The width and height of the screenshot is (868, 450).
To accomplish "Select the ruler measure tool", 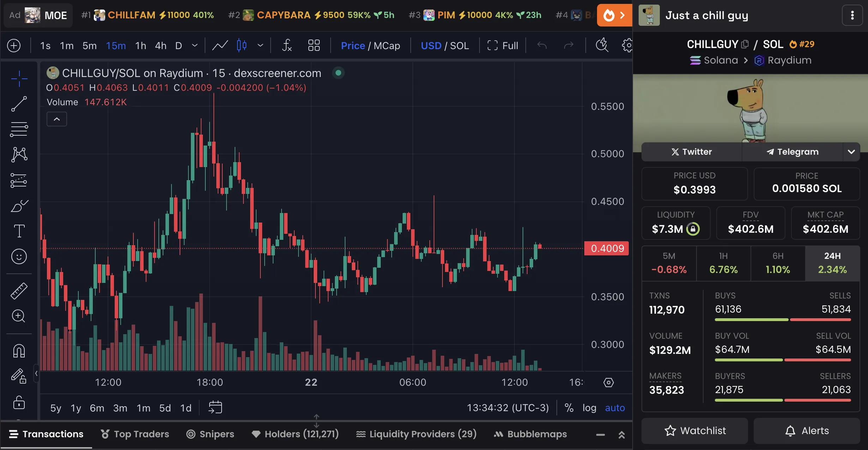I will pos(19,291).
